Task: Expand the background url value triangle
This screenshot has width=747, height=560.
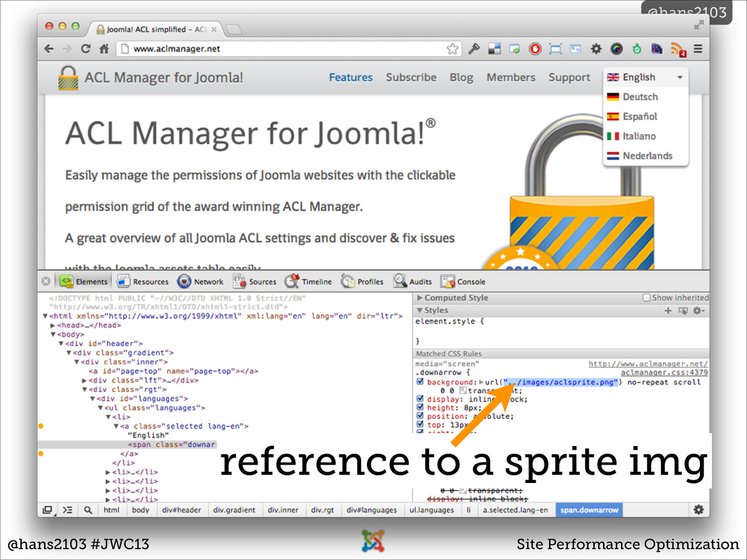Action: point(481,382)
